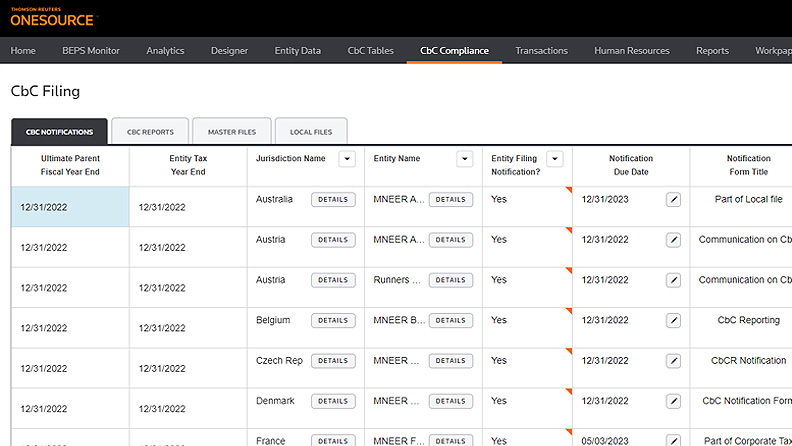
Task: Go to Home menu
Action: [x=23, y=51]
